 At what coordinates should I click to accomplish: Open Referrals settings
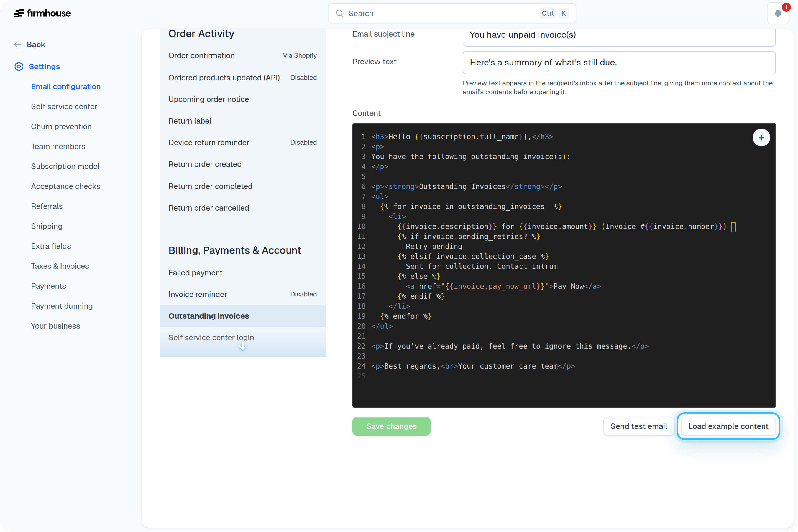click(x=47, y=206)
